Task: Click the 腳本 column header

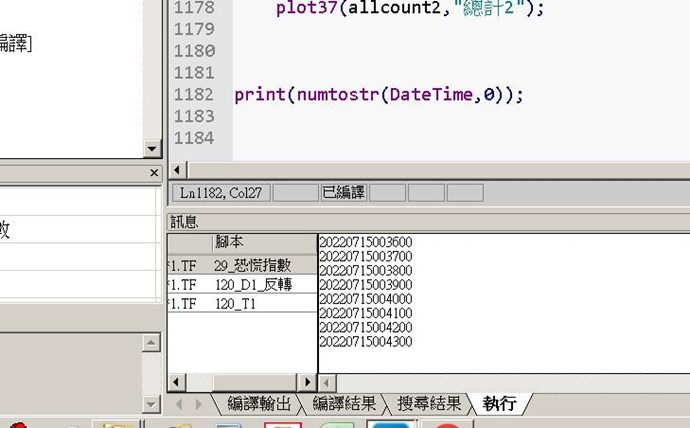Action: [x=228, y=243]
